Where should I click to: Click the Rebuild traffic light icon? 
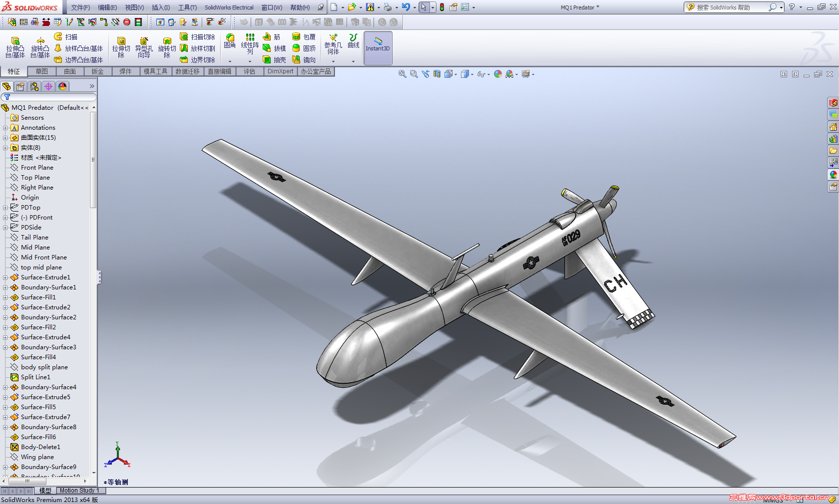coord(442,7)
